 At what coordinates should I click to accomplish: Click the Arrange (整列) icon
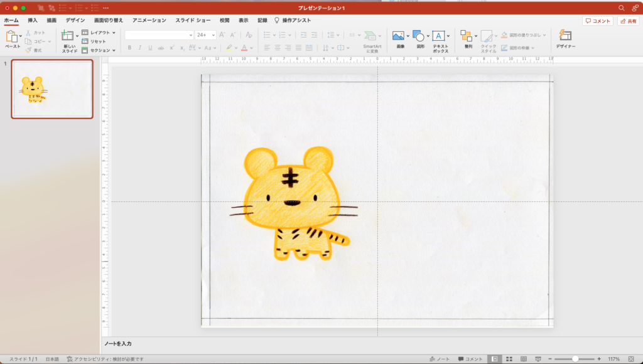[466, 36]
